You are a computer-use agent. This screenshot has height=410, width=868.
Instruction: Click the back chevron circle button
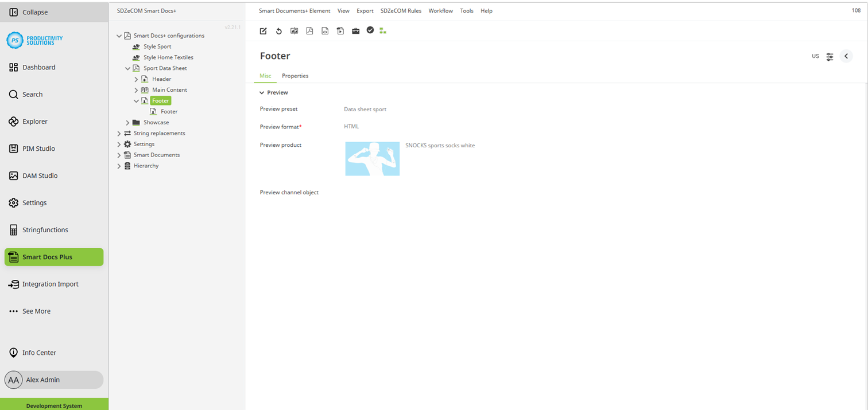(846, 56)
